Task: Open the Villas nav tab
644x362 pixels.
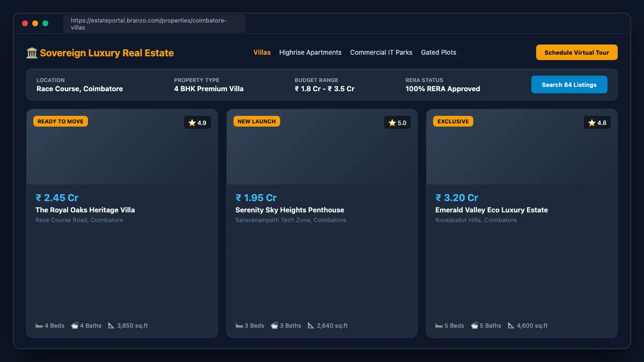Action: (262, 53)
